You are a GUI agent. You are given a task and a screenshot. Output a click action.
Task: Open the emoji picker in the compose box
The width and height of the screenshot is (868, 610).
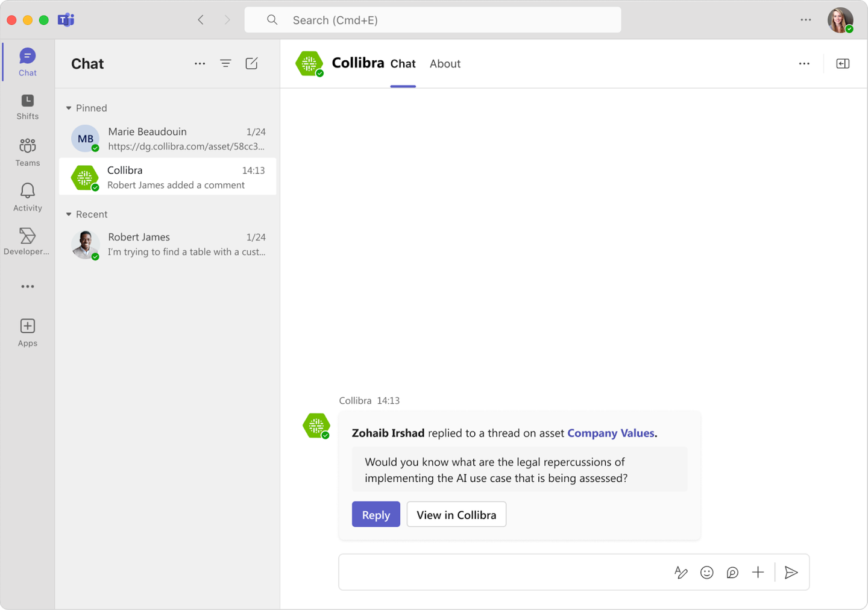point(706,572)
